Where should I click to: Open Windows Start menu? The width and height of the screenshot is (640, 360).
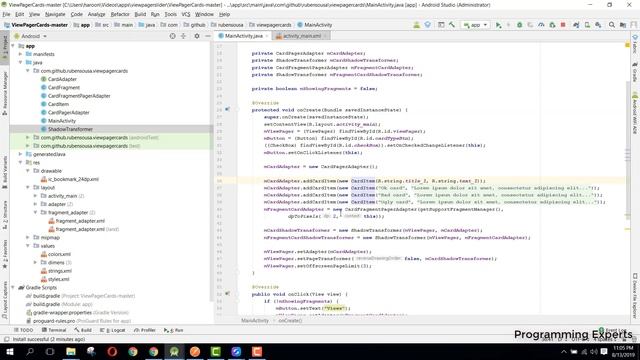point(9,351)
